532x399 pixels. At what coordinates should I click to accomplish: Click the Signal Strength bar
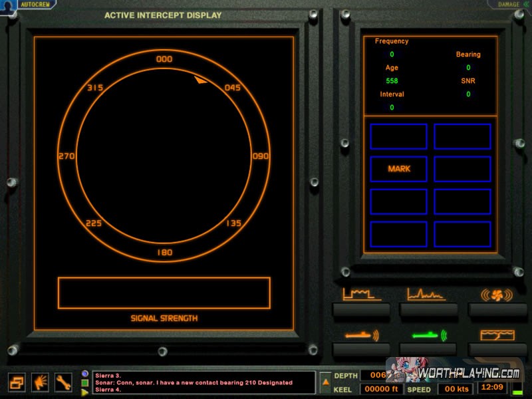tap(164, 293)
